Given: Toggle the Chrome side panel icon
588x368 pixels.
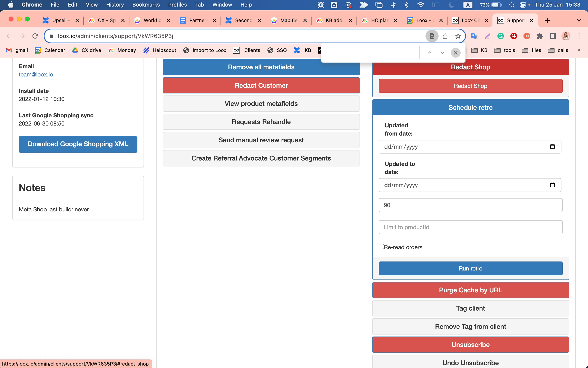Looking at the screenshot, I should click(x=553, y=36).
